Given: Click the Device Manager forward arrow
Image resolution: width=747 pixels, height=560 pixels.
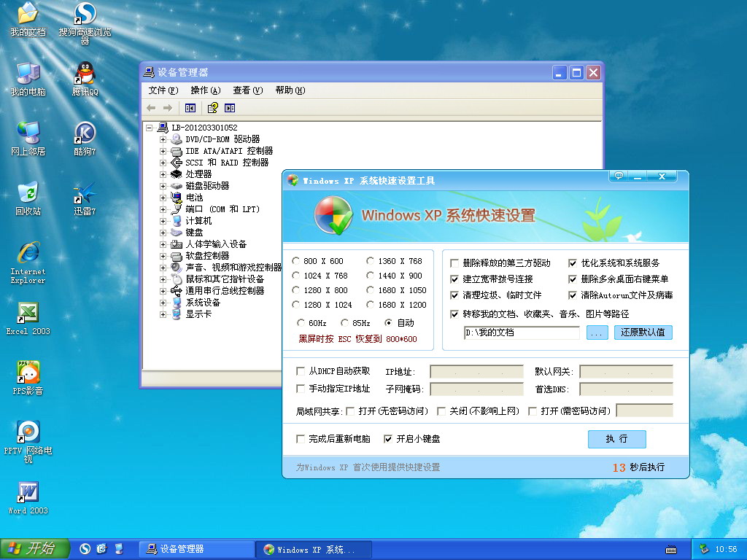Looking at the screenshot, I should coord(168,108).
